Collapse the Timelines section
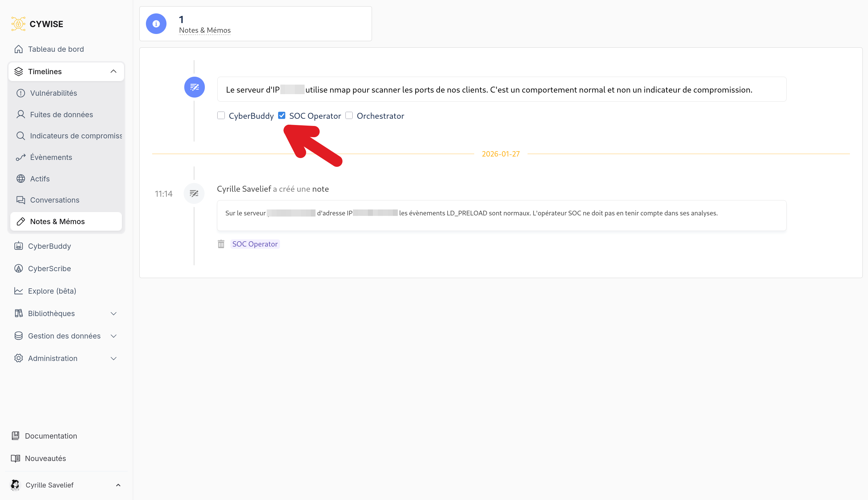The height and width of the screenshot is (500, 868). (x=113, y=71)
